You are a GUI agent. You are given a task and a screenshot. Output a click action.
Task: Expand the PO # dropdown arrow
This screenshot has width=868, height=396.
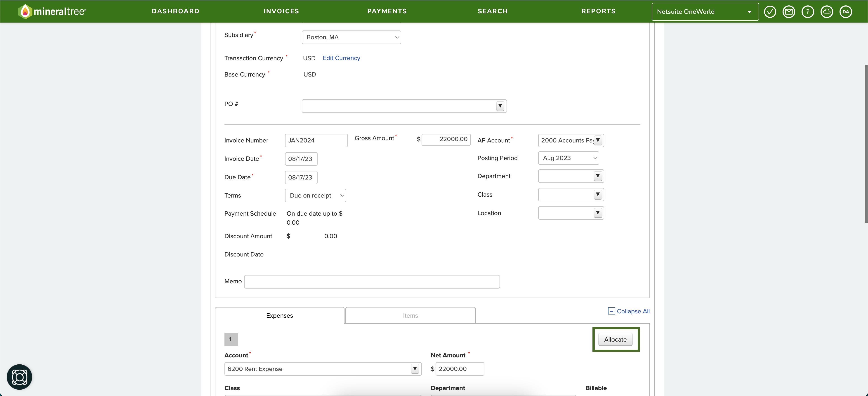click(500, 106)
